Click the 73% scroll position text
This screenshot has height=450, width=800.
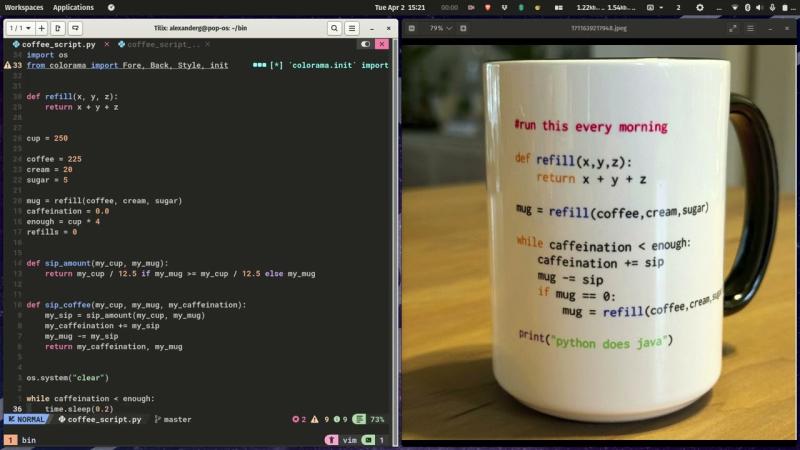377,419
